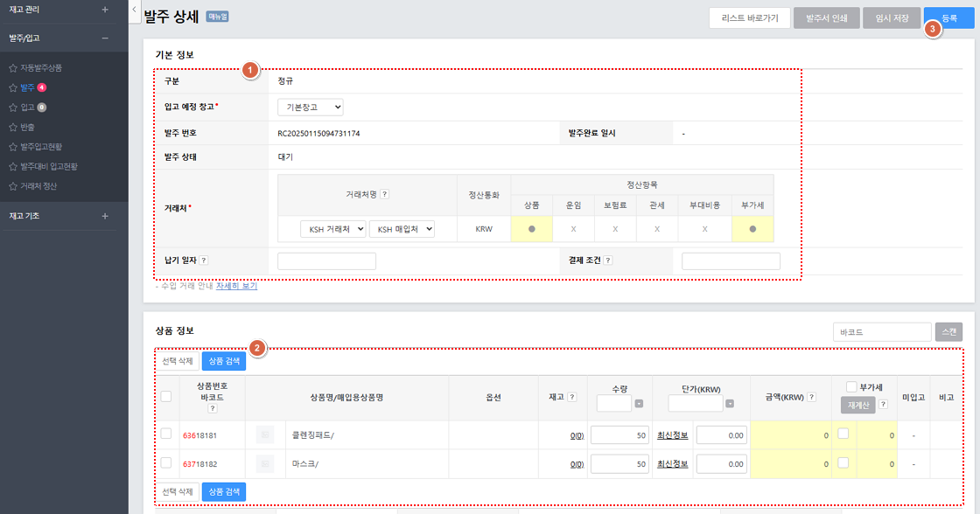Click upper 선택 삭제 button above table
The width and height of the screenshot is (980, 514).
coord(178,361)
